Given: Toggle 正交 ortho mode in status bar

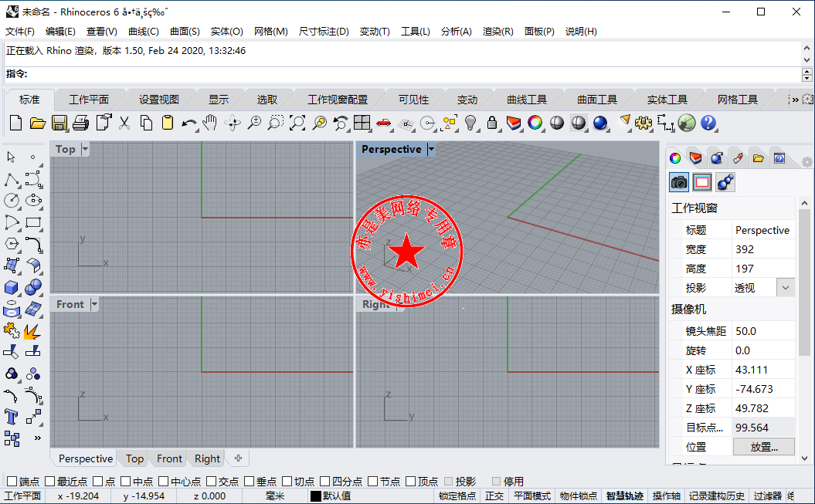Looking at the screenshot, I should tap(494, 496).
